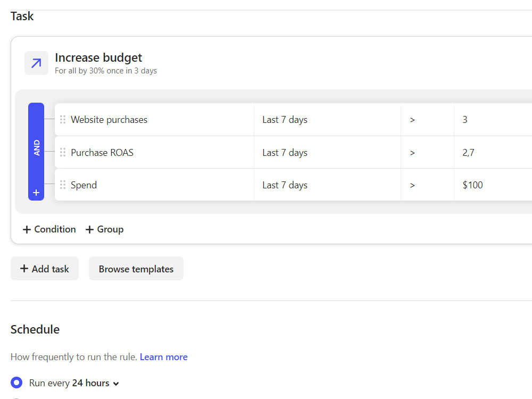
Task: Change the operator in the Purchase ROAS row
Action: (427, 152)
